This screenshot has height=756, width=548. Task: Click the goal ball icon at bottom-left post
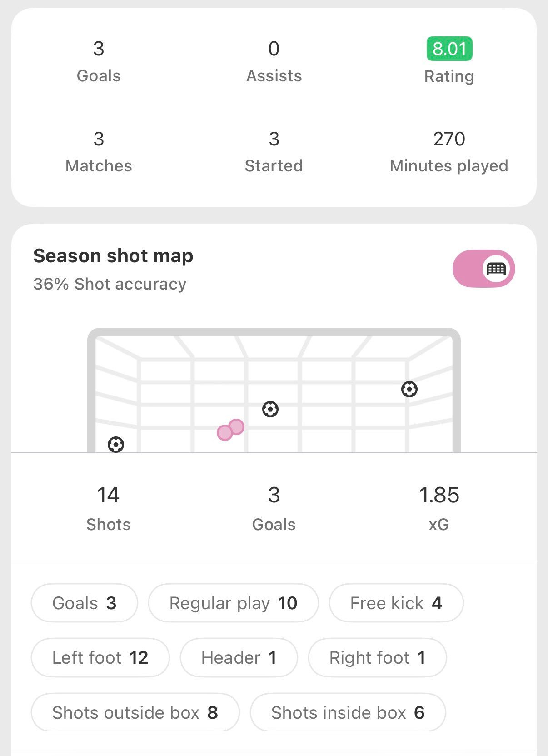(116, 444)
